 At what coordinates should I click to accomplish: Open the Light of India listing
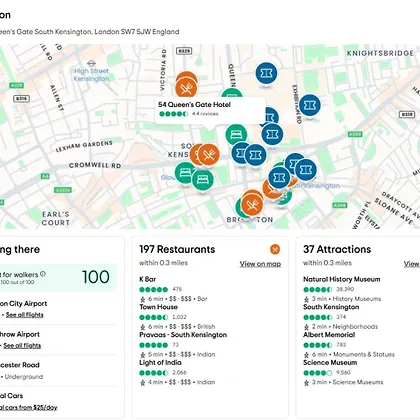click(x=160, y=363)
